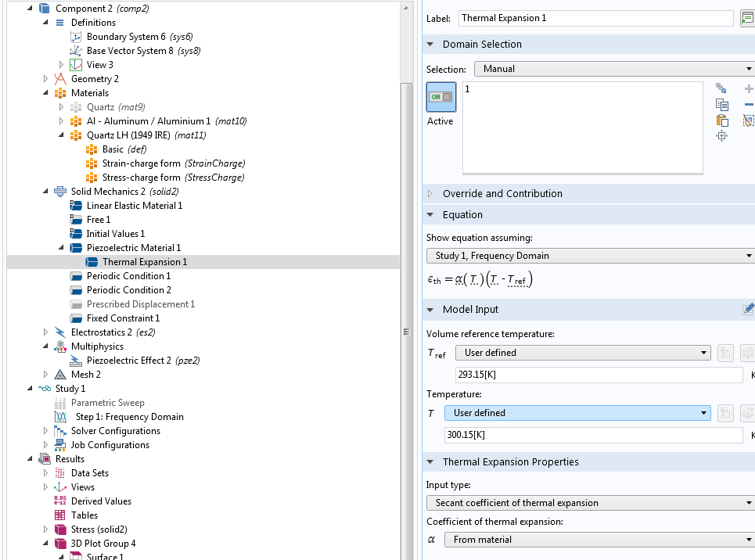Open the Selection Manual dropdown
The width and height of the screenshot is (755, 560).
point(614,69)
